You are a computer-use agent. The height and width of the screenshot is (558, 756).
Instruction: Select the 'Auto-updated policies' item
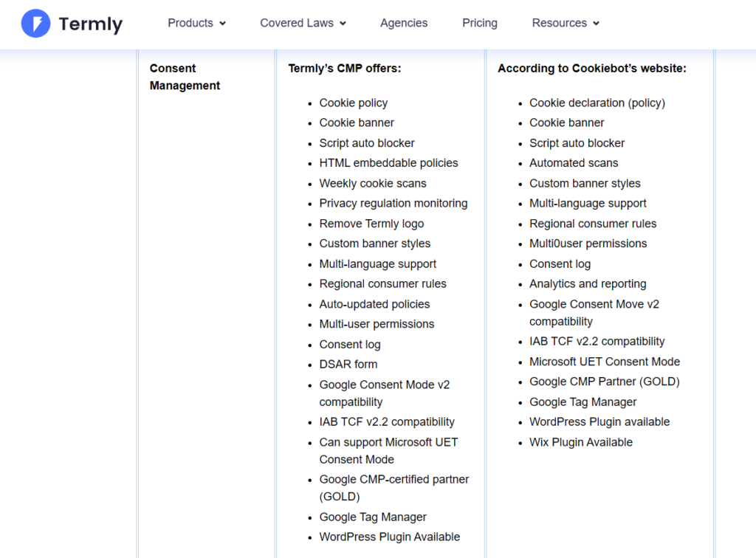pyautogui.click(x=374, y=304)
